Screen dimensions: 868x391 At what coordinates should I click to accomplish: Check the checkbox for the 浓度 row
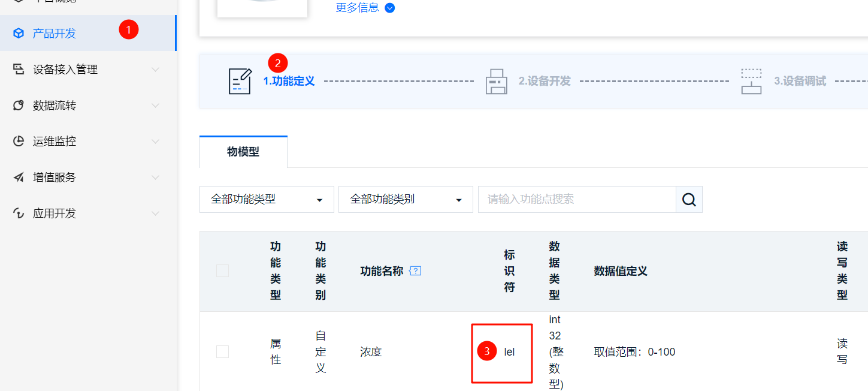coord(222,352)
